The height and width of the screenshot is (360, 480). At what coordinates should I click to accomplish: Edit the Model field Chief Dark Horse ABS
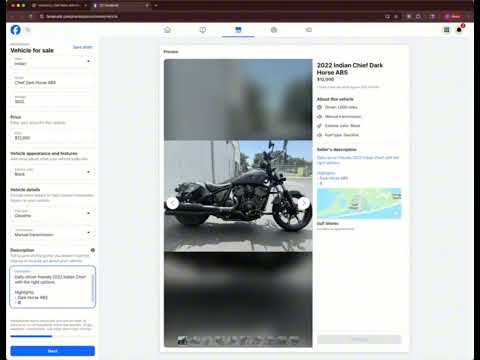click(x=52, y=81)
